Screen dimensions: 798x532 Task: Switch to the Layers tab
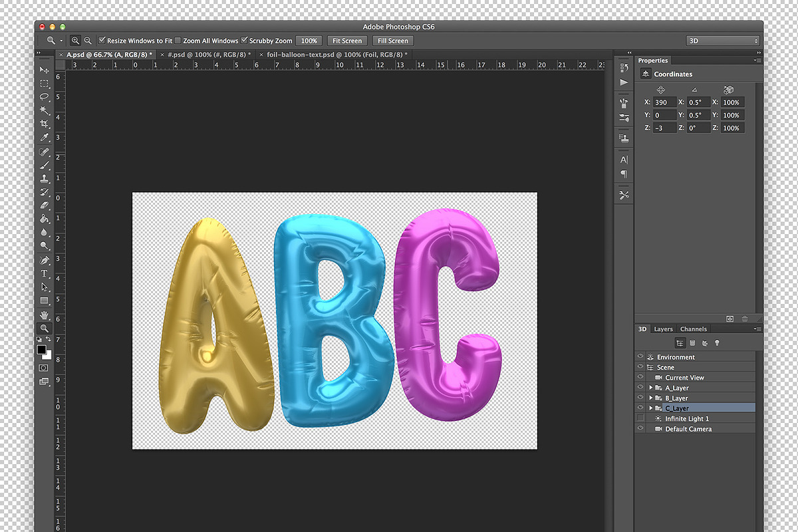coord(663,329)
